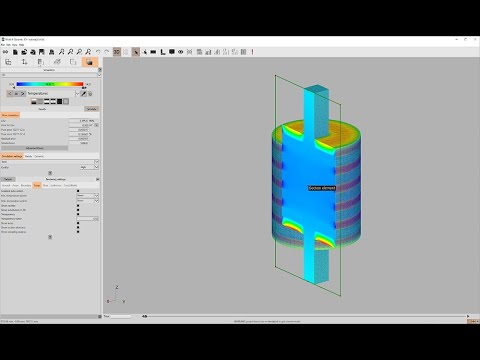Switch to the Results tab beside Simulation settings
The height and width of the screenshot is (360, 480).
[29, 156]
